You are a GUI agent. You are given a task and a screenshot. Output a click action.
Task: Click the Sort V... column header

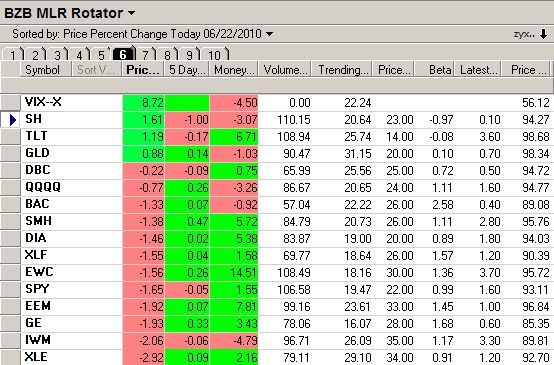[96, 69]
